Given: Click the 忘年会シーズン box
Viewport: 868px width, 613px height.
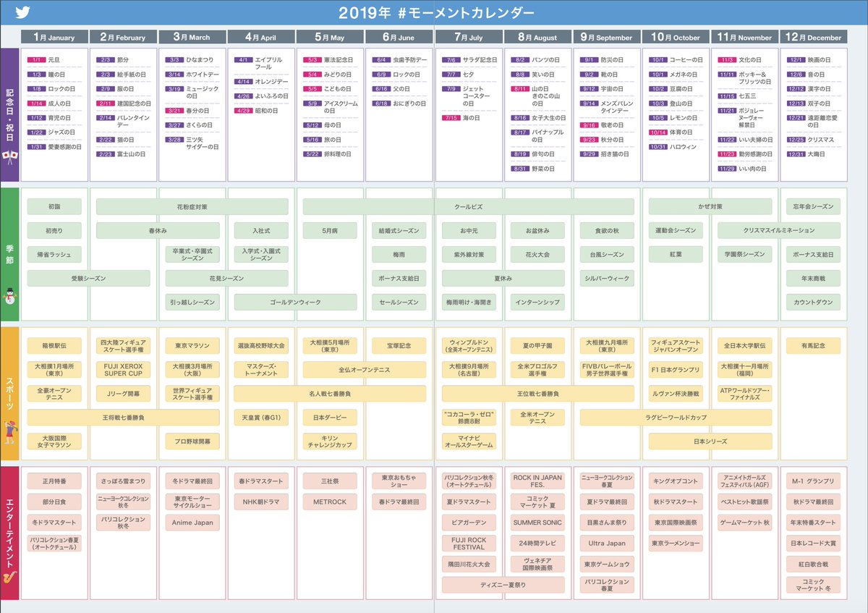Looking at the screenshot, I should tap(814, 207).
